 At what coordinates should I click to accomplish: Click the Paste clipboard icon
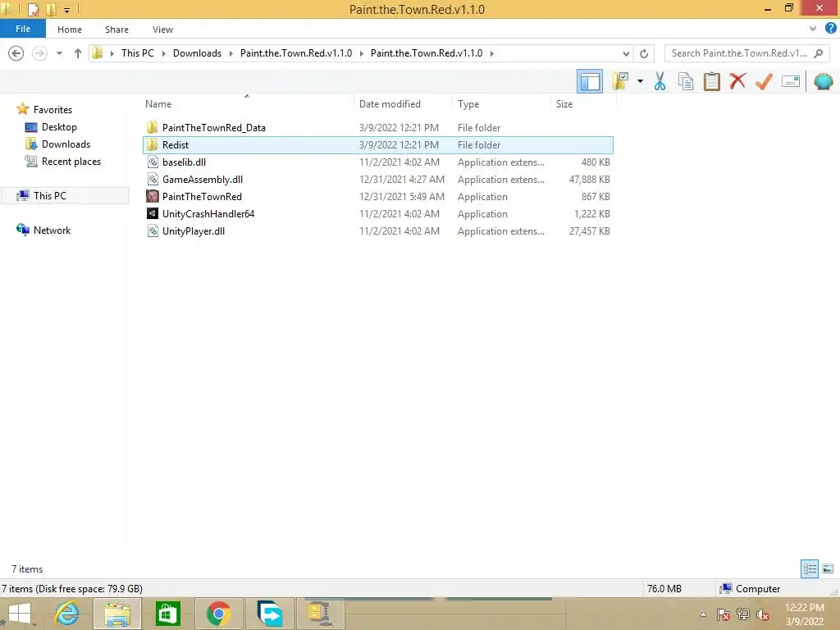click(711, 81)
